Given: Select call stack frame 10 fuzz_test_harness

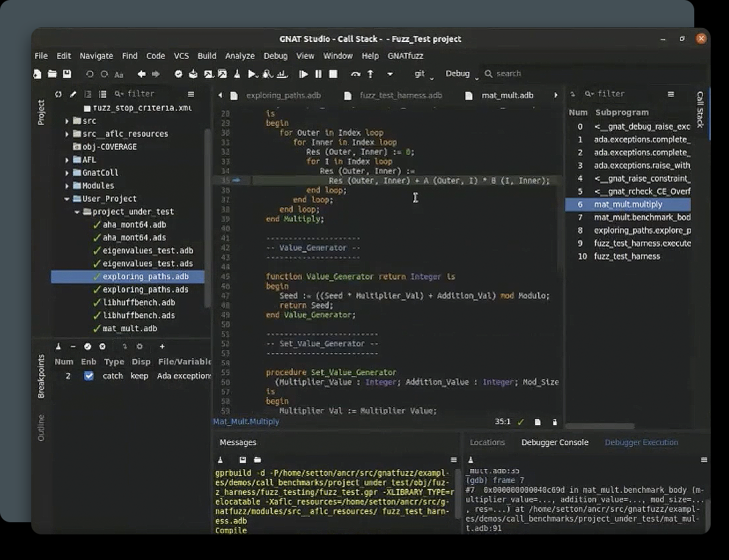Looking at the screenshot, I should point(628,257).
